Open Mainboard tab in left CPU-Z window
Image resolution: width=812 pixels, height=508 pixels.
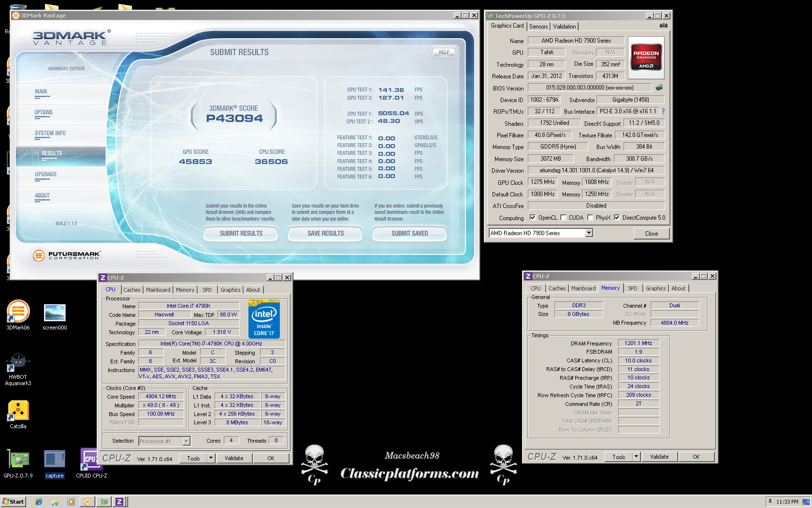[158, 290]
